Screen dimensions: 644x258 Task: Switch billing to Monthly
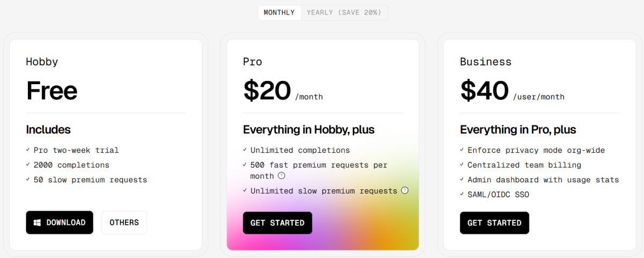(279, 12)
